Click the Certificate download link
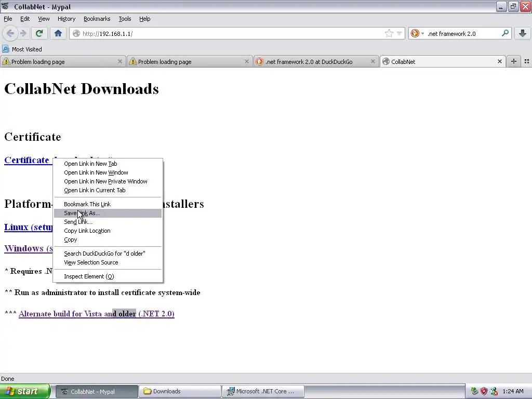Screen dimensions: 532x399 [28, 160]
